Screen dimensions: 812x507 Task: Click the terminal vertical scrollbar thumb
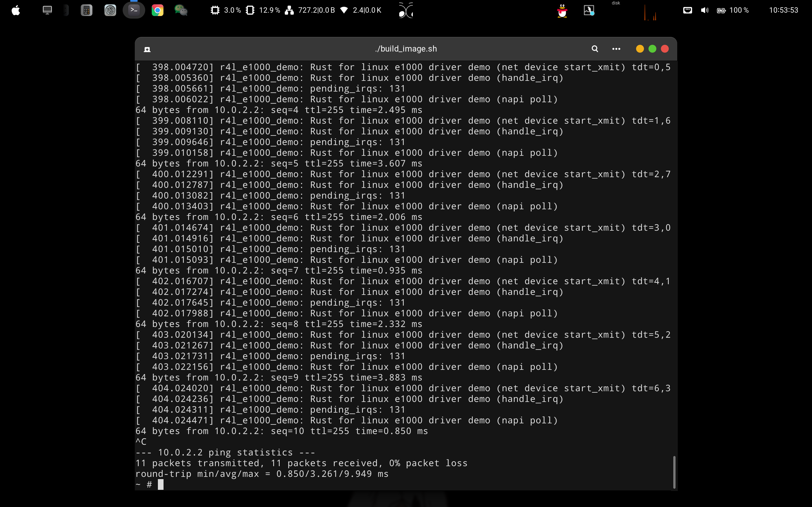(674, 472)
